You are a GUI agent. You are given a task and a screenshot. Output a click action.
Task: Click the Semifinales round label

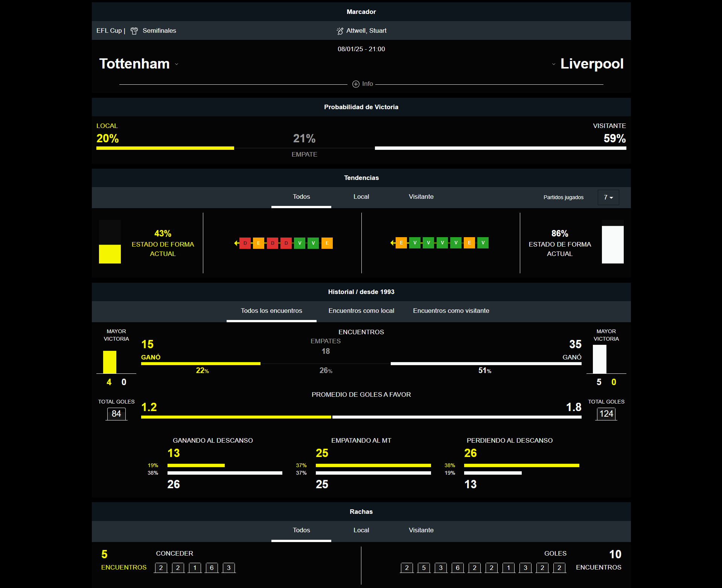159,30
